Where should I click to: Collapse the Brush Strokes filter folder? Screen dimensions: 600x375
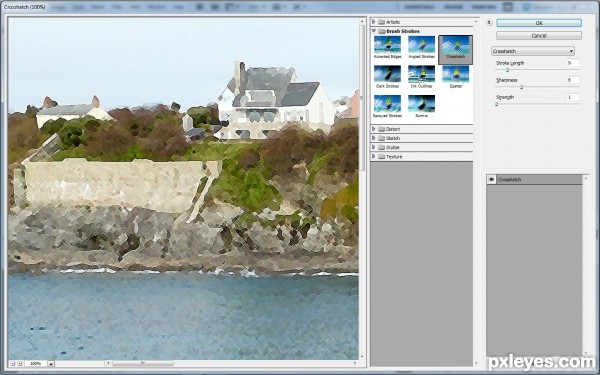[x=374, y=31]
